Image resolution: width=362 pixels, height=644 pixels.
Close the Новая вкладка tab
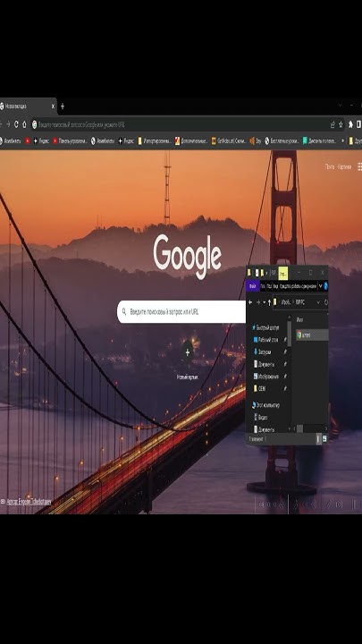tap(53, 106)
